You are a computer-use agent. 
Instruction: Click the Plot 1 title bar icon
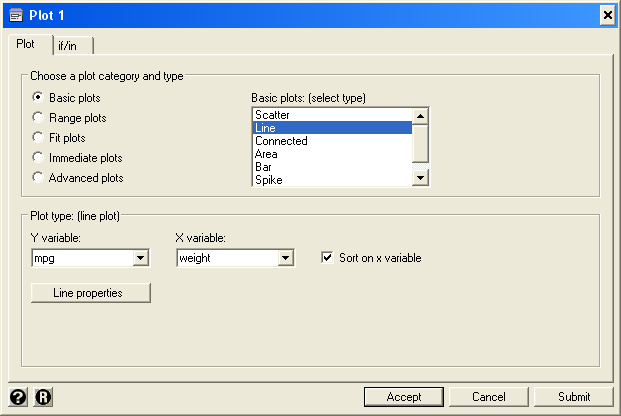[x=15, y=14]
